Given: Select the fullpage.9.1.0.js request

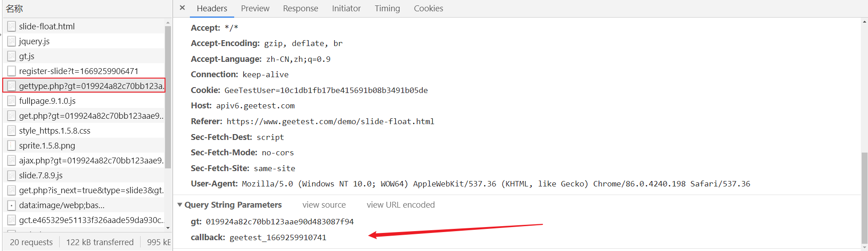Looking at the screenshot, I should [84, 101].
